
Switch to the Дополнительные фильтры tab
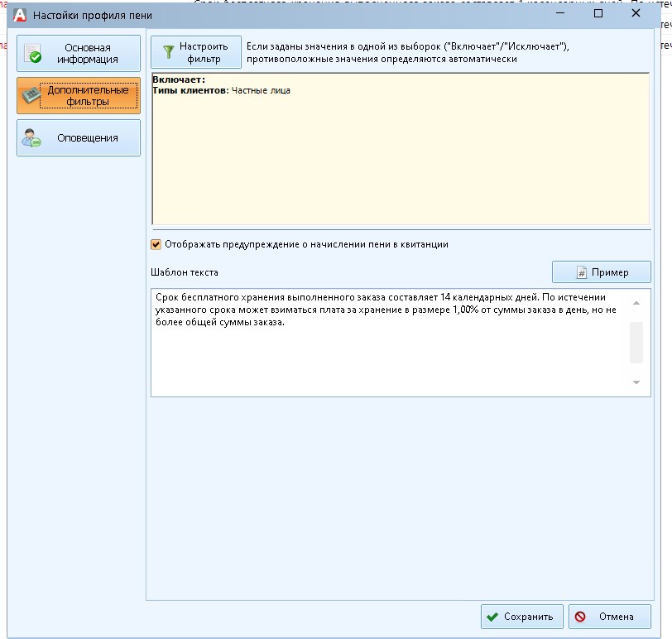79,96
